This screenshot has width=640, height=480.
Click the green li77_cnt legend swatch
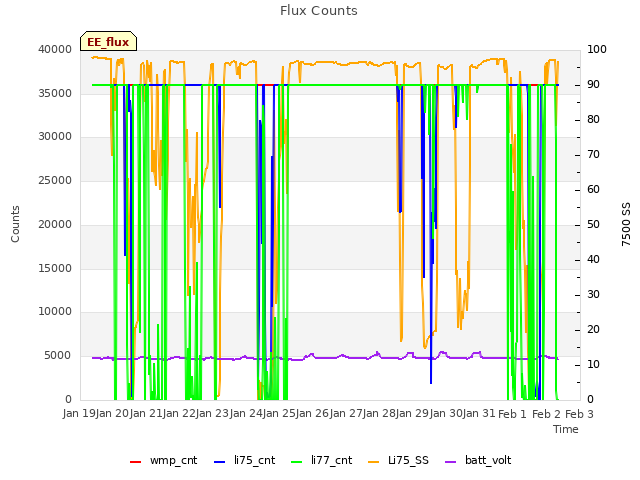296,462
